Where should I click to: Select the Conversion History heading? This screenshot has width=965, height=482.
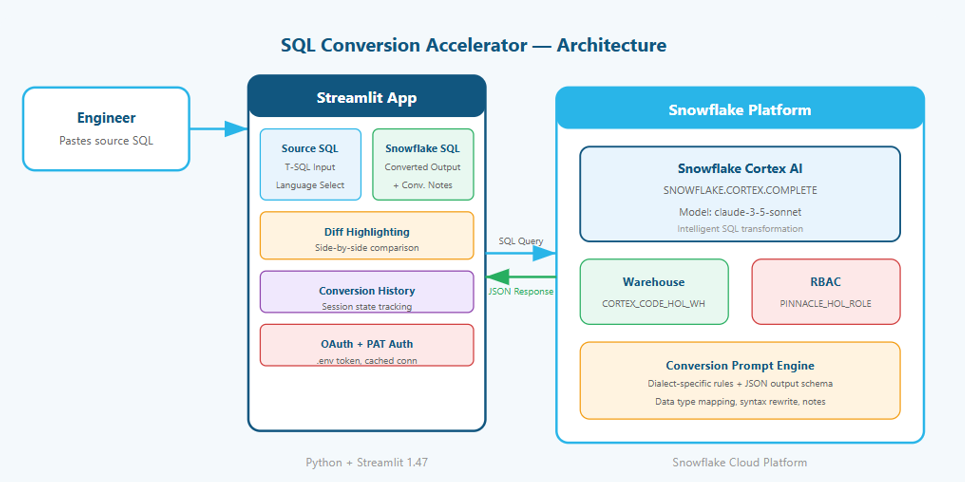coord(367,291)
